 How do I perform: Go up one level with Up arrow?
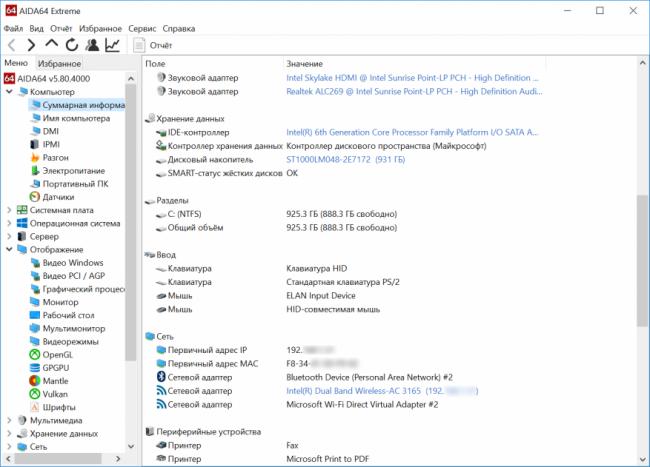(x=51, y=44)
